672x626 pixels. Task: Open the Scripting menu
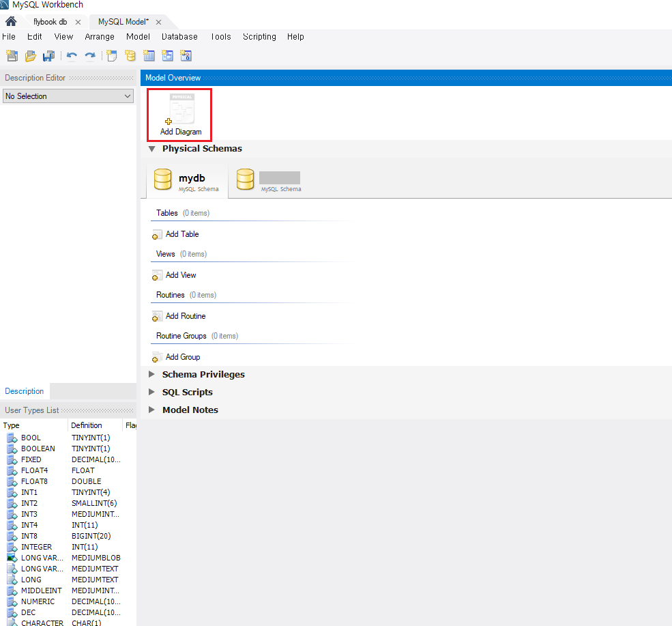(x=259, y=36)
